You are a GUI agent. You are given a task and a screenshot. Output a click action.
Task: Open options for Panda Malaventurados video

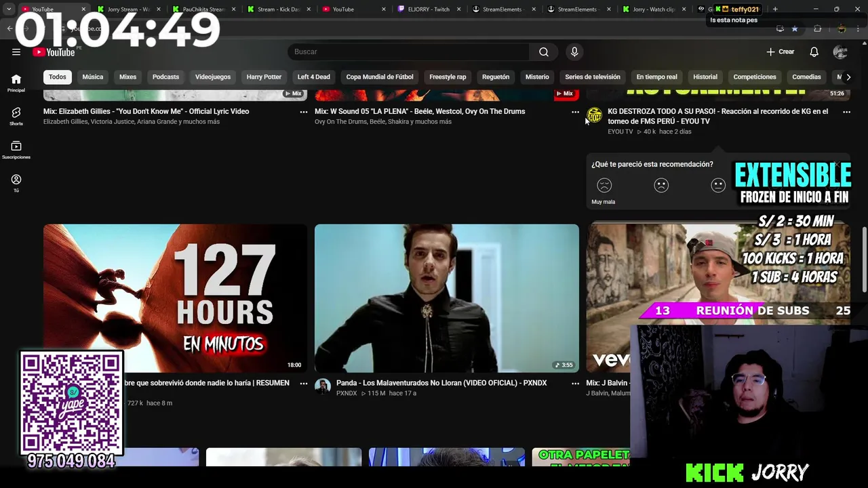tap(575, 384)
